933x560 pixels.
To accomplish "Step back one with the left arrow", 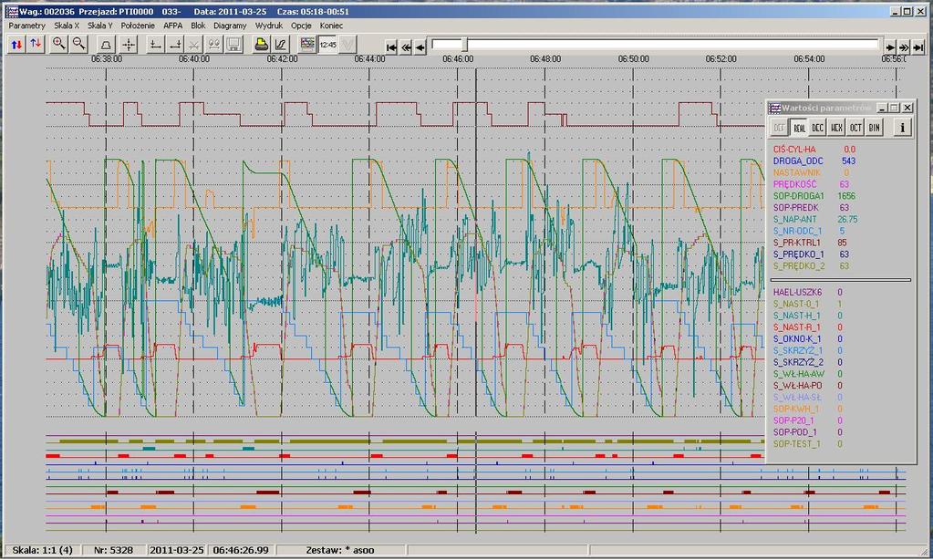I will point(420,47).
